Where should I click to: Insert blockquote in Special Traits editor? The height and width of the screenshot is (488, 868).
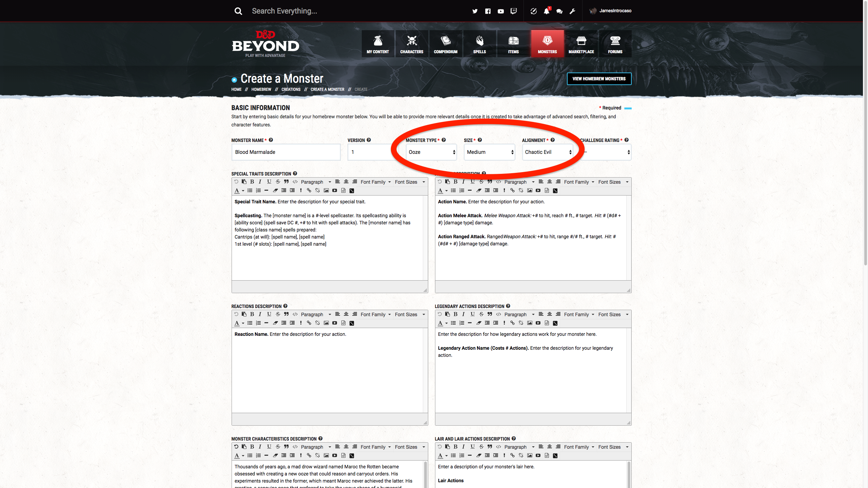[x=287, y=182]
